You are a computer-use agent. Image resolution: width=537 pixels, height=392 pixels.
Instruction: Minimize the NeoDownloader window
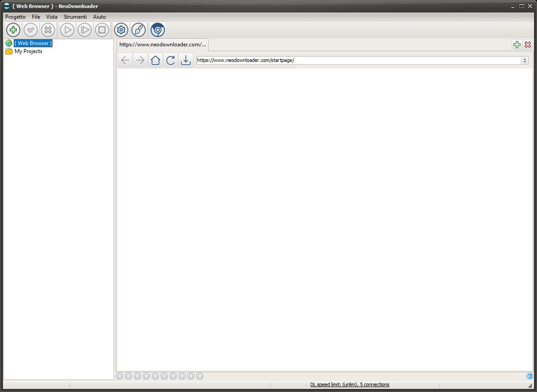(512, 6)
